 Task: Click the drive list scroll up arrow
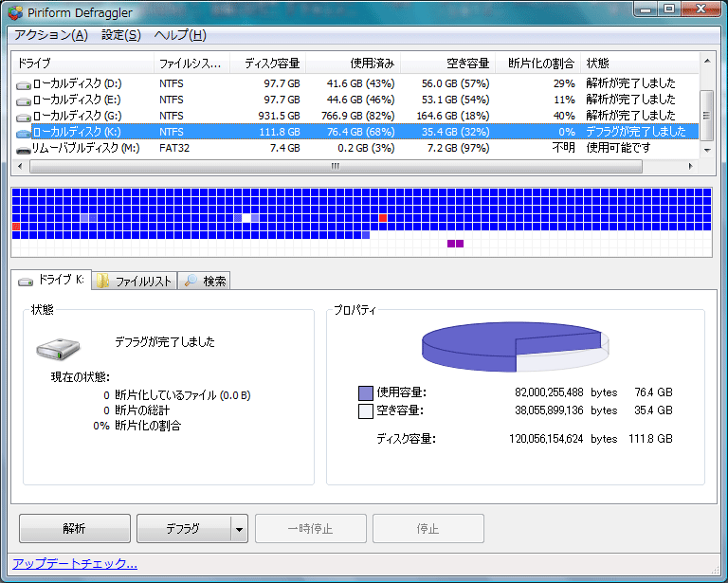pos(706,61)
